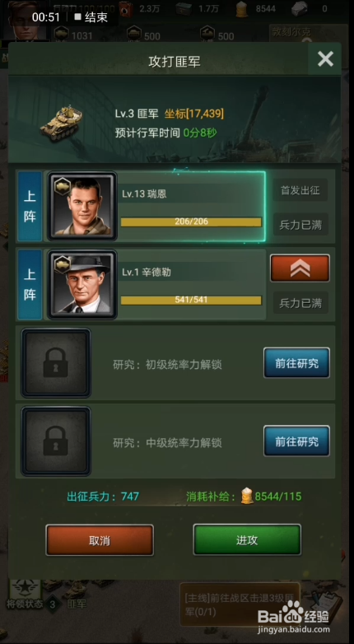Click the green 进攻 button
354x644 pixels.
pos(247,539)
